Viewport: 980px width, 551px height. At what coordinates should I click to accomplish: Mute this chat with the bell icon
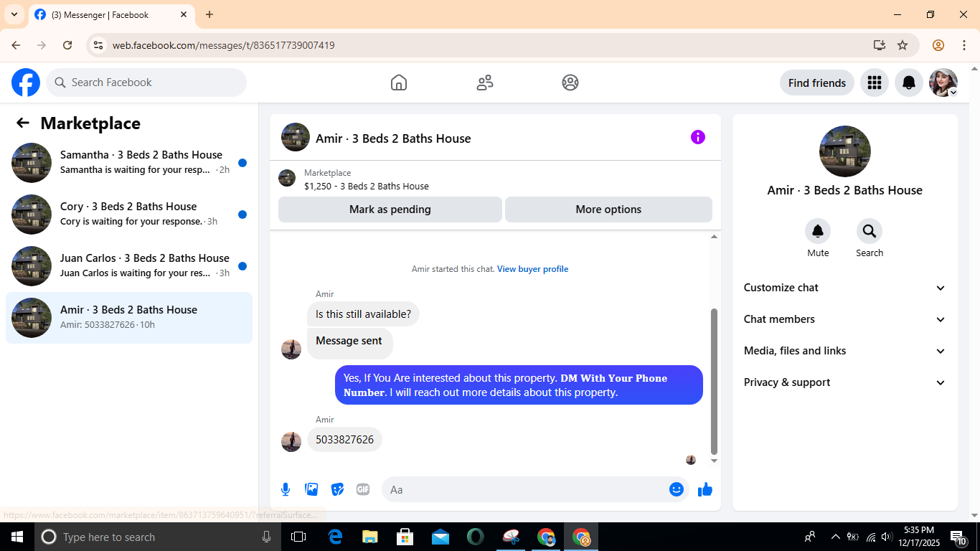818,231
